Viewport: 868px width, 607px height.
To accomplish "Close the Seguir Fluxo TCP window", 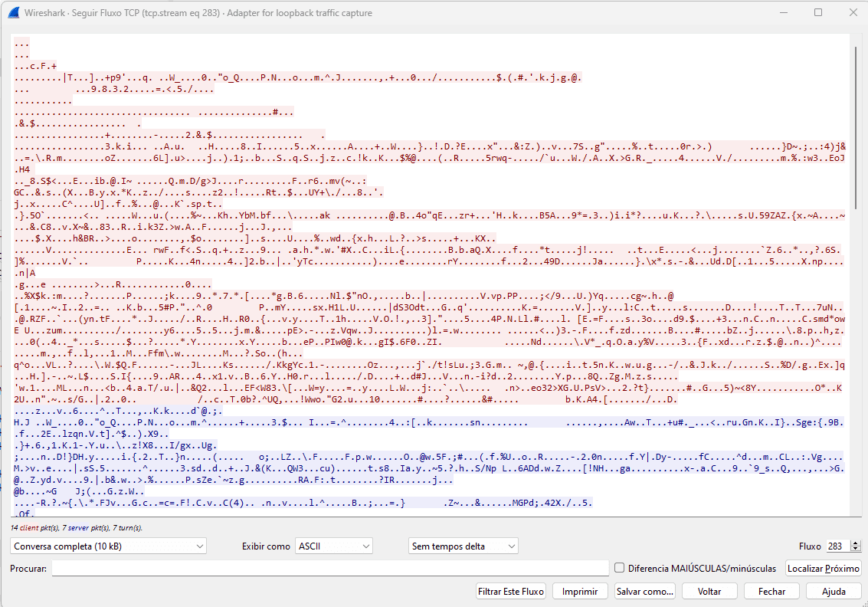I will point(853,12).
